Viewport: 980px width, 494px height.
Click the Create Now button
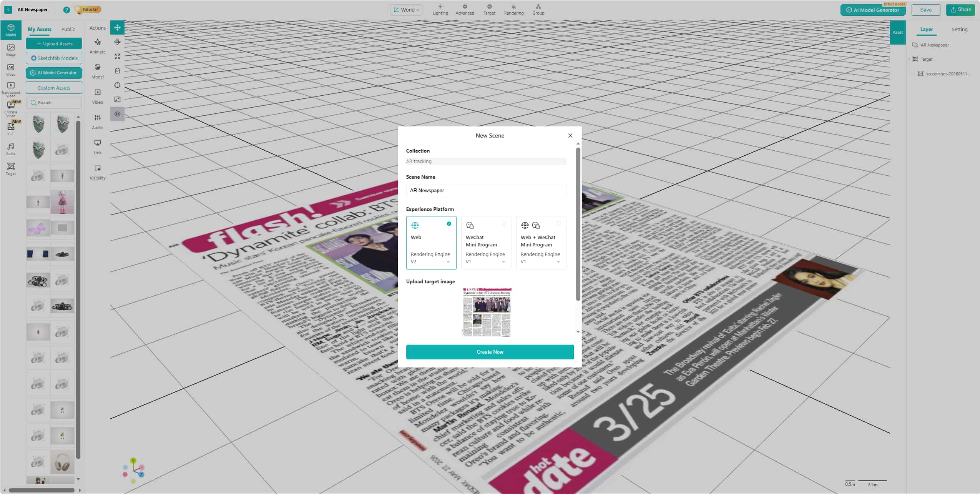[490, 352]
